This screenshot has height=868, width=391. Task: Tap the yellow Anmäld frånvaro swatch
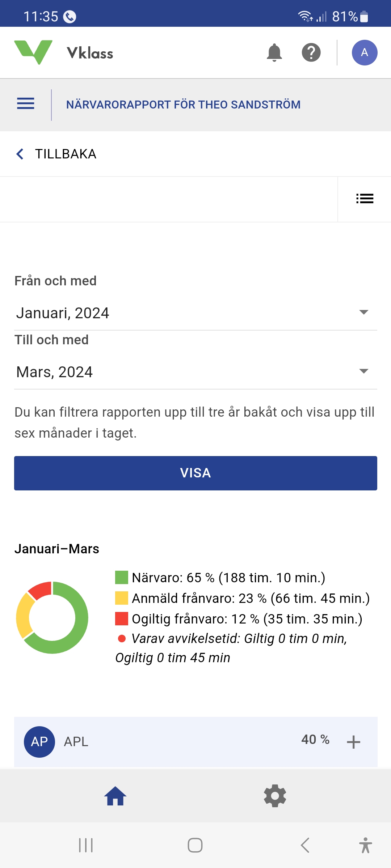coord(122,598)
